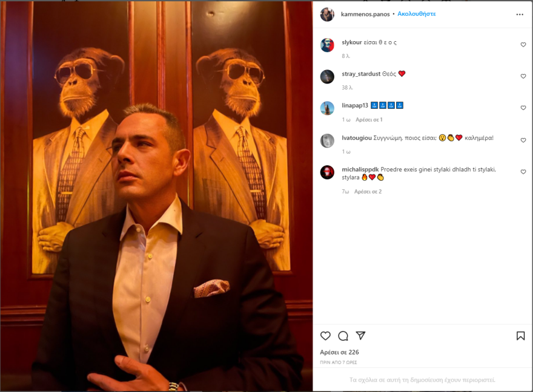The width and height of the screenshot is (533, 392).
Task: View stray_stardust's avatar
Action: pos(327,76)
